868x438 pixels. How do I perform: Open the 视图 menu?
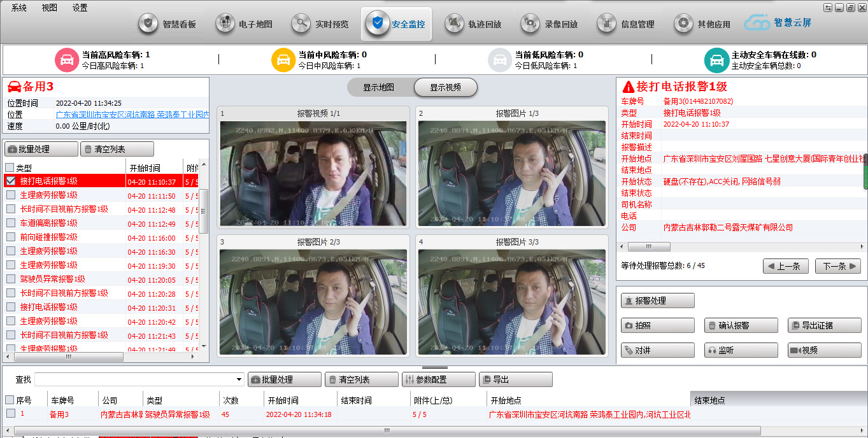49,8
